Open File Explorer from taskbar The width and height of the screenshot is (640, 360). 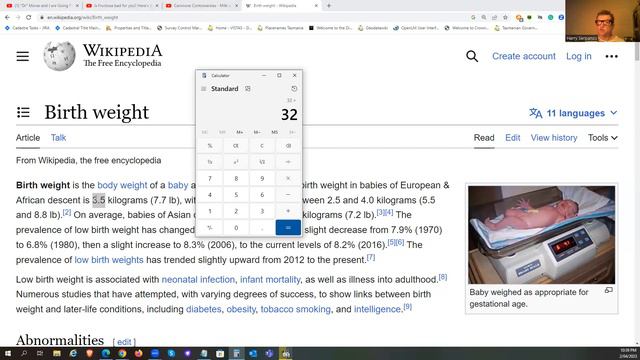click(x=57, y=353)
